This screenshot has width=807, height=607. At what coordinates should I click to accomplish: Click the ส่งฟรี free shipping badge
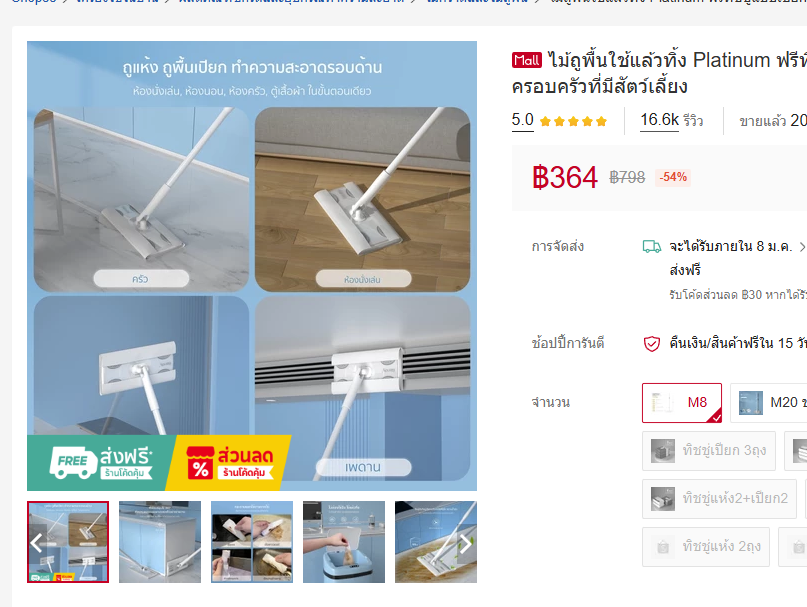(x=100, y=462)
